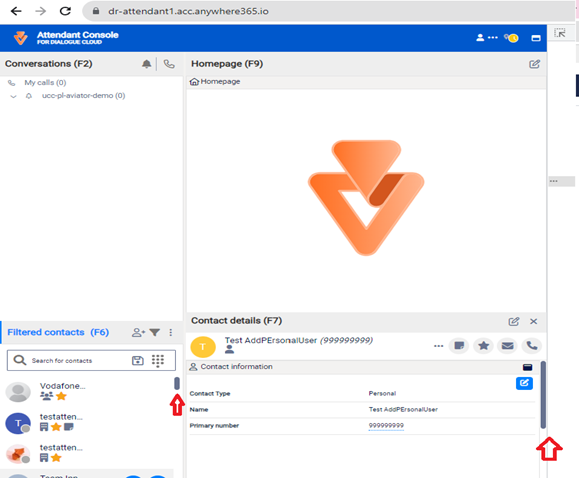Click the Homepage (F9) panel title

[x=227, y=64]
